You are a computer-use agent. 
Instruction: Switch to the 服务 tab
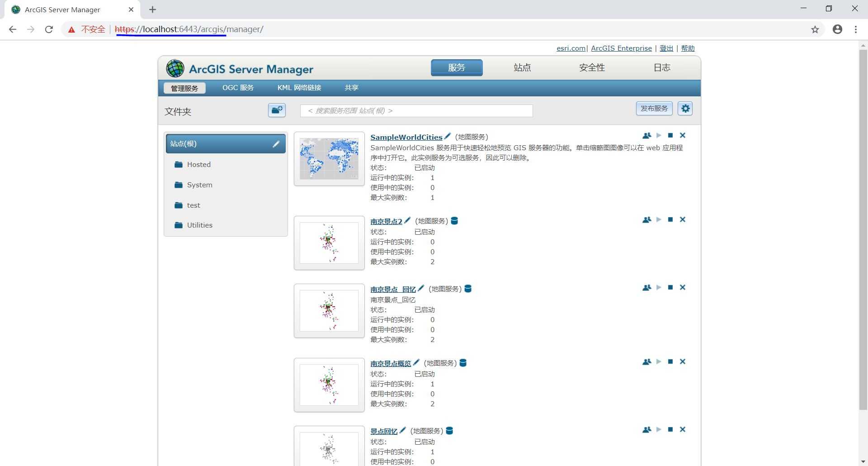point(457,67)
